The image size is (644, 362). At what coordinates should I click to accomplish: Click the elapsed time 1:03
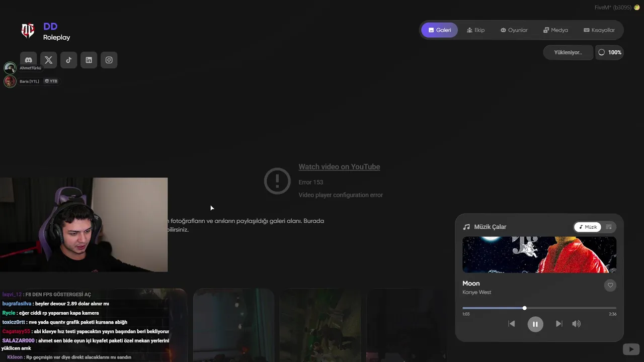click(x=466, y=314)
